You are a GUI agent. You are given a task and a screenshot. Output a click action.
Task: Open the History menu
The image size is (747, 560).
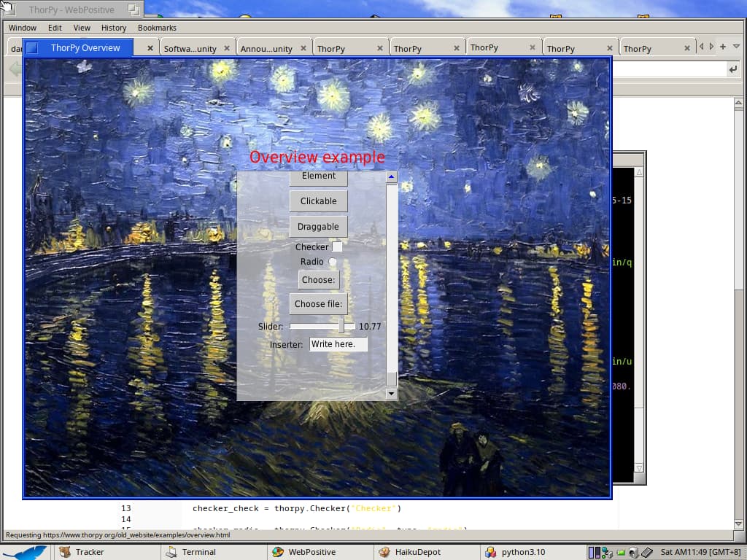tap(114, 28)
